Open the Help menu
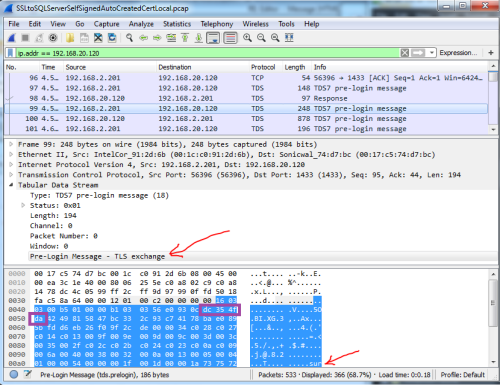The image size is (500, 385). coord(312,24)
